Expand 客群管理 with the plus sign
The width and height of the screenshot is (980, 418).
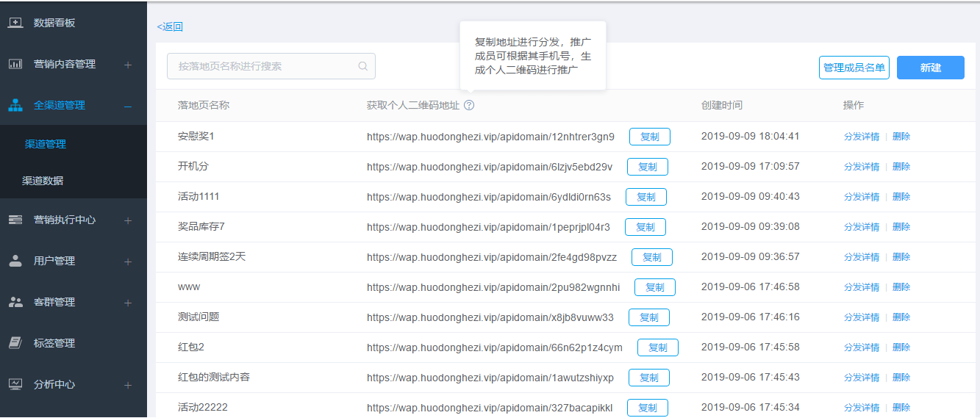point(128,303)
